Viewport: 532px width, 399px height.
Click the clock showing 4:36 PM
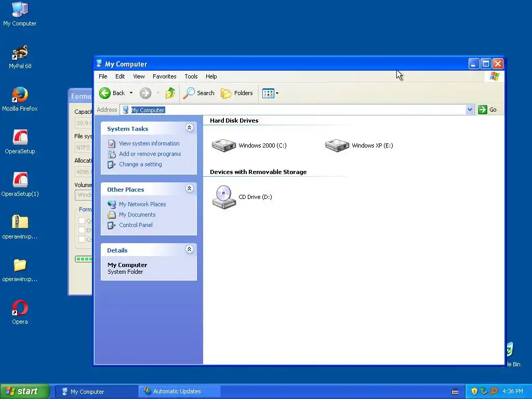513,392
